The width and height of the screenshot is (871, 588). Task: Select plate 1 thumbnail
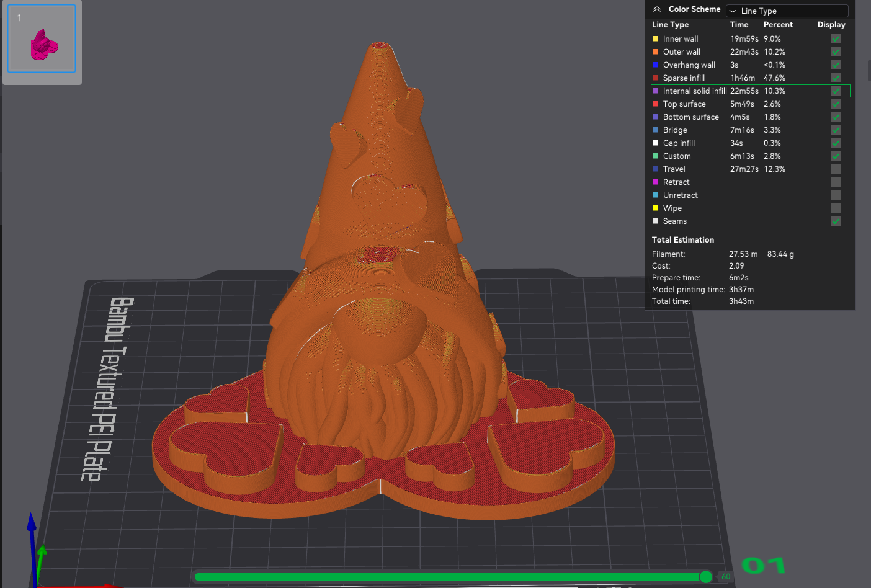pyautogui.click(x=42, y=38)
